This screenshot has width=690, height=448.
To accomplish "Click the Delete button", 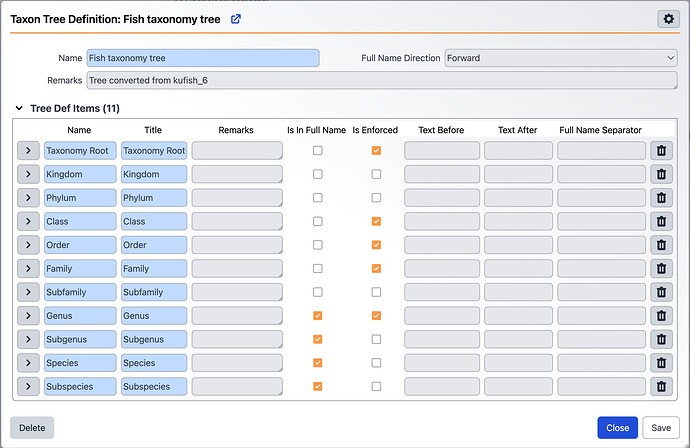I will point(32,428).
